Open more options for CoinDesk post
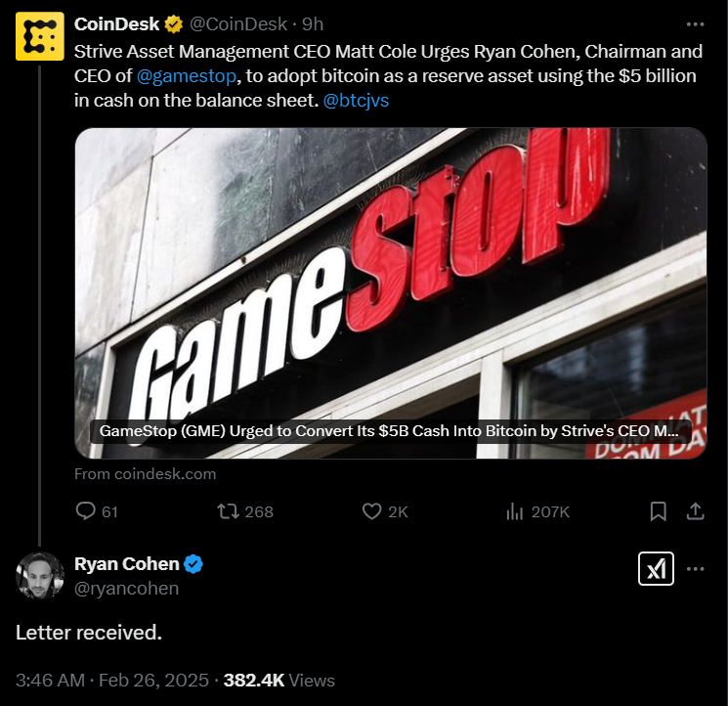 pos(695,24)
